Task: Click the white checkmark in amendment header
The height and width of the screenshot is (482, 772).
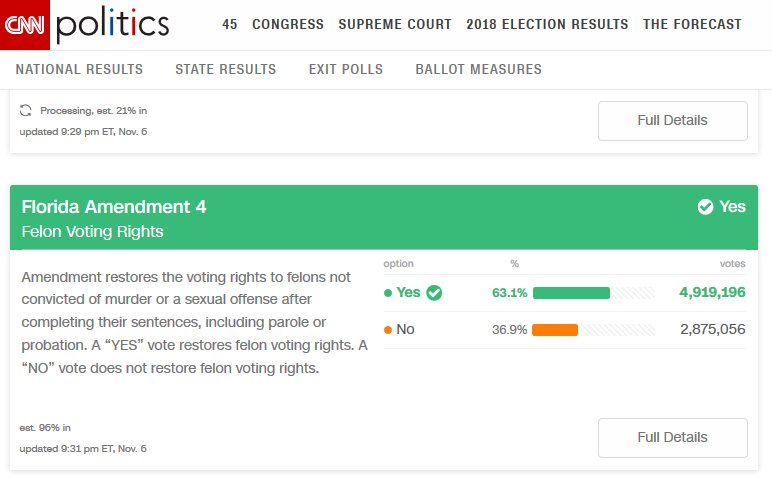Action: point(705,207)
